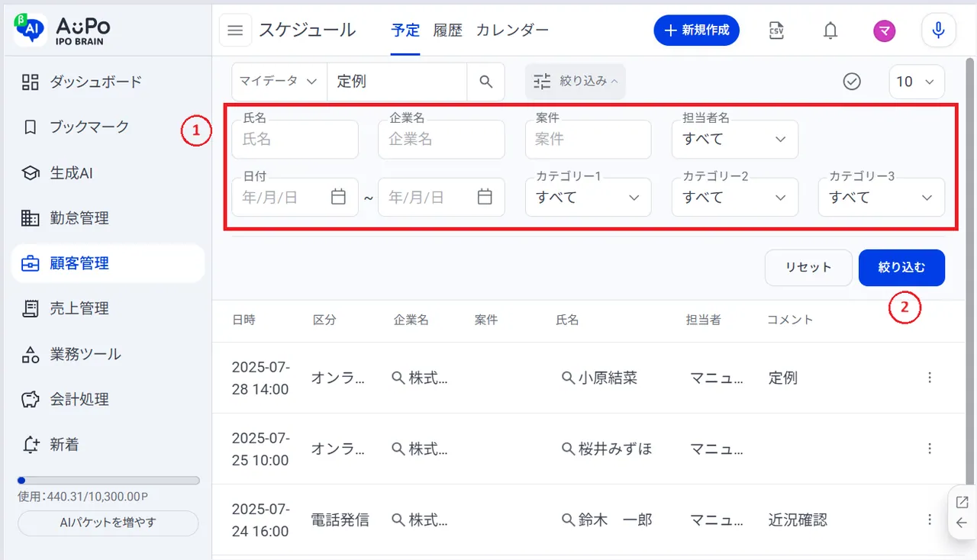The image size is (977, 560).
Task: Open the row menu for 鈴木 一郎
Action: (x=930, y=520)
